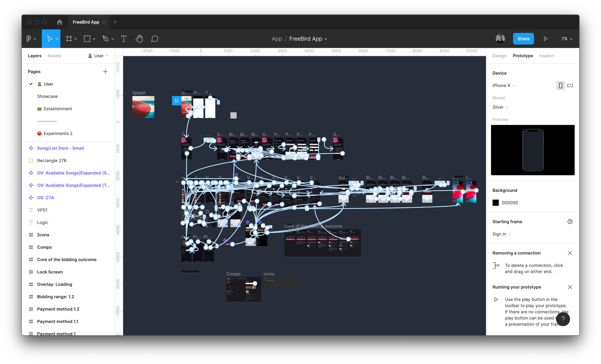Select the Frame tool
The height and width of the screenshot is (364, 601).
69,38
